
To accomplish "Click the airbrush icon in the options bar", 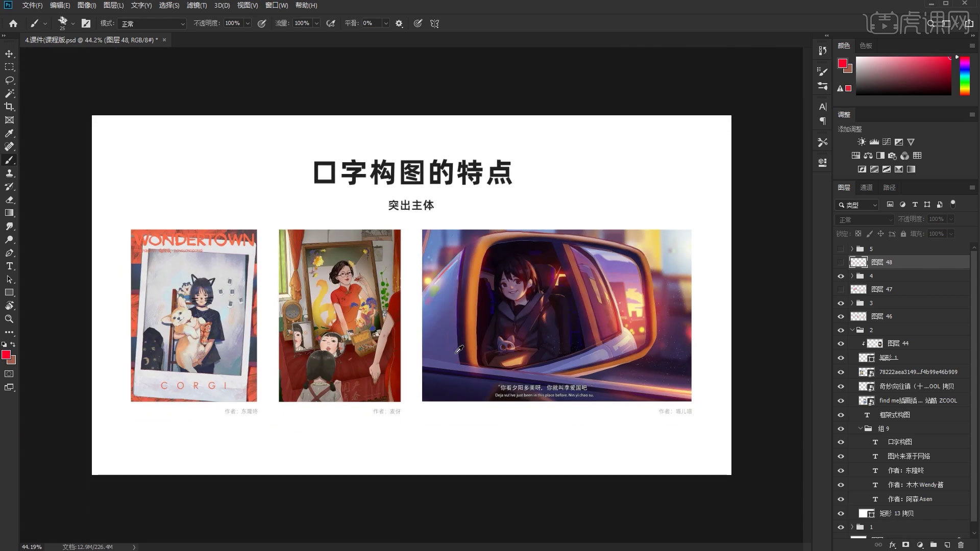I will [331, 23].
